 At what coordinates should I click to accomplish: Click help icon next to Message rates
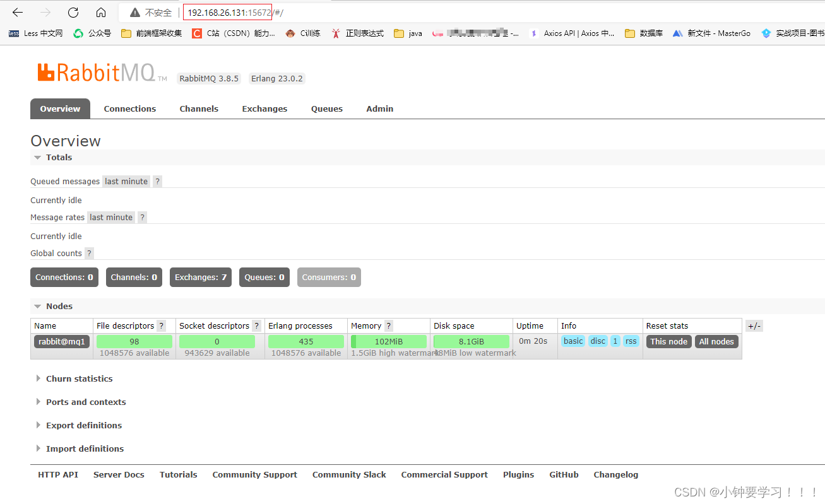click(x=143, y=218)
